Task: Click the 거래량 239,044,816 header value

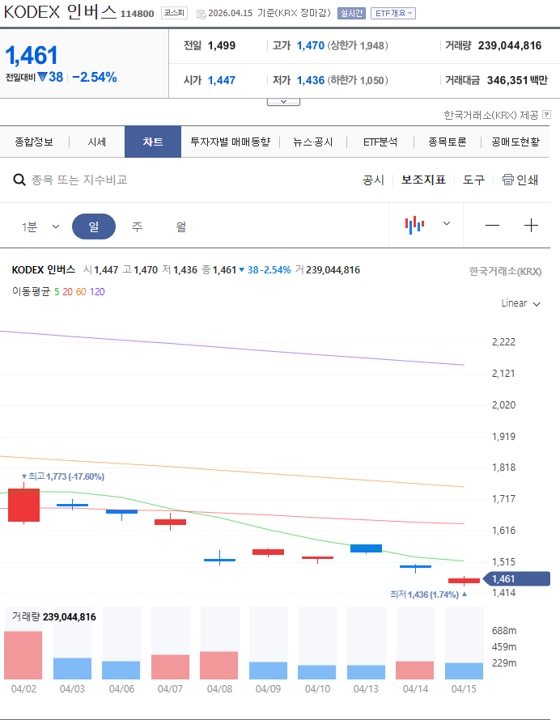Action: point(509,45)
